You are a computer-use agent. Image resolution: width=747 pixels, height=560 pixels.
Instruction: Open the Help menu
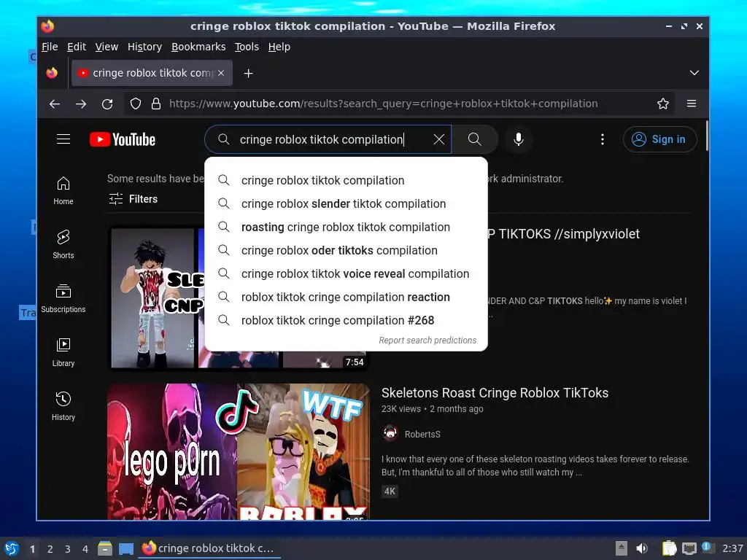pos(279,47)
